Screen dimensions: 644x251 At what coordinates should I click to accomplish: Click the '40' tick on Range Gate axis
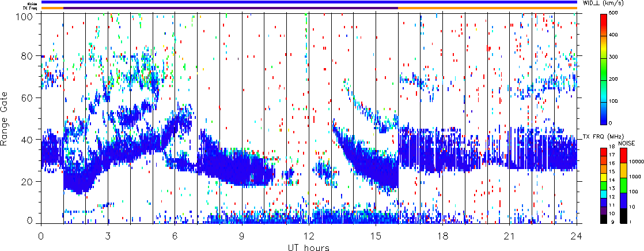28,140
